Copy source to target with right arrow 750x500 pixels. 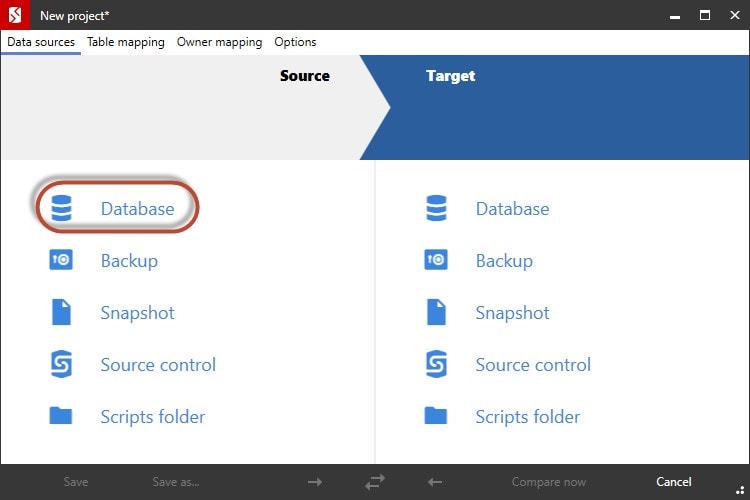click(315, 482)
